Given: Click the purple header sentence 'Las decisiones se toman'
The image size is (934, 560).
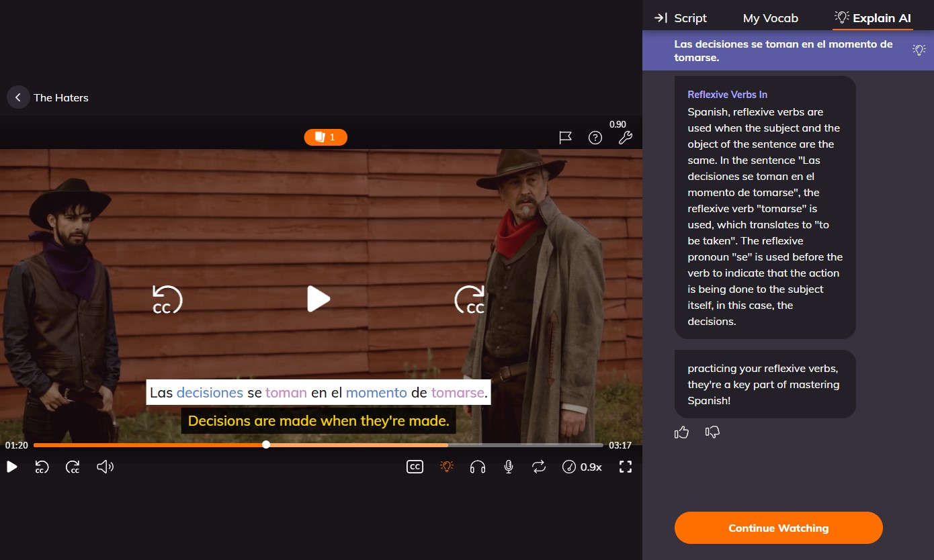Looking at the screenshot, I should [783, 50].
